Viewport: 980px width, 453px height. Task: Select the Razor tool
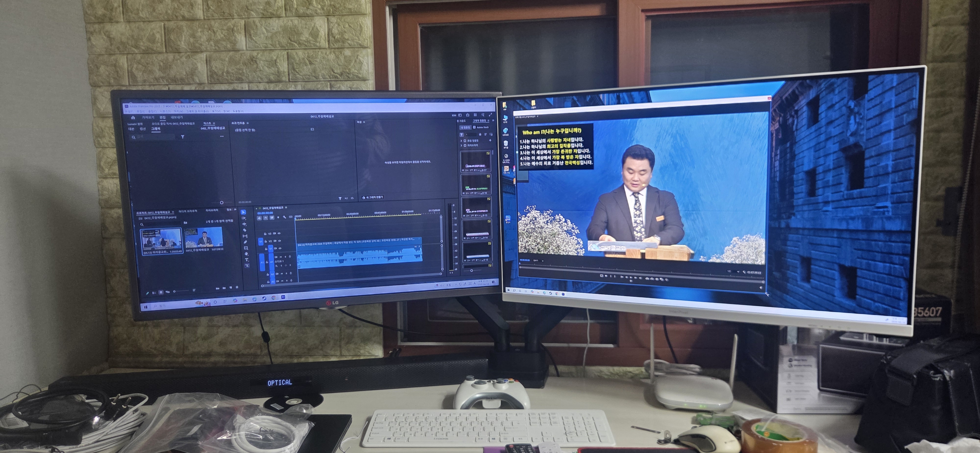click(245, 230)
